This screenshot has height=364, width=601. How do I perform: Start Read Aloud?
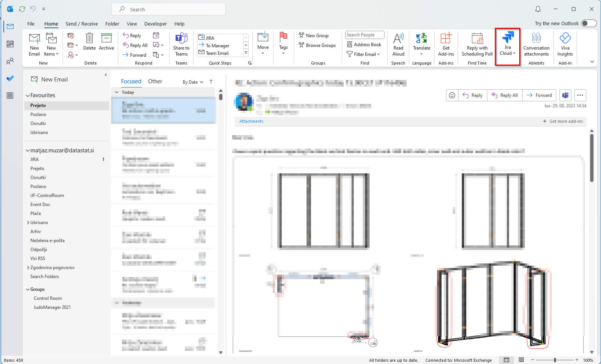[x=398, y=44]
